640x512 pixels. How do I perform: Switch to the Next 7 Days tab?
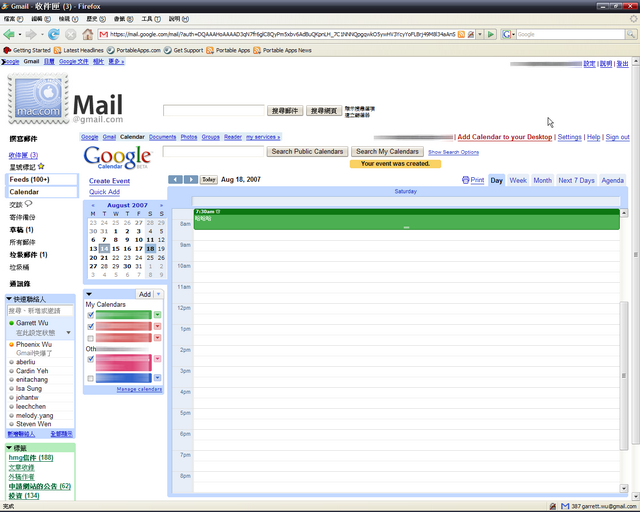(x=576, y=180)
